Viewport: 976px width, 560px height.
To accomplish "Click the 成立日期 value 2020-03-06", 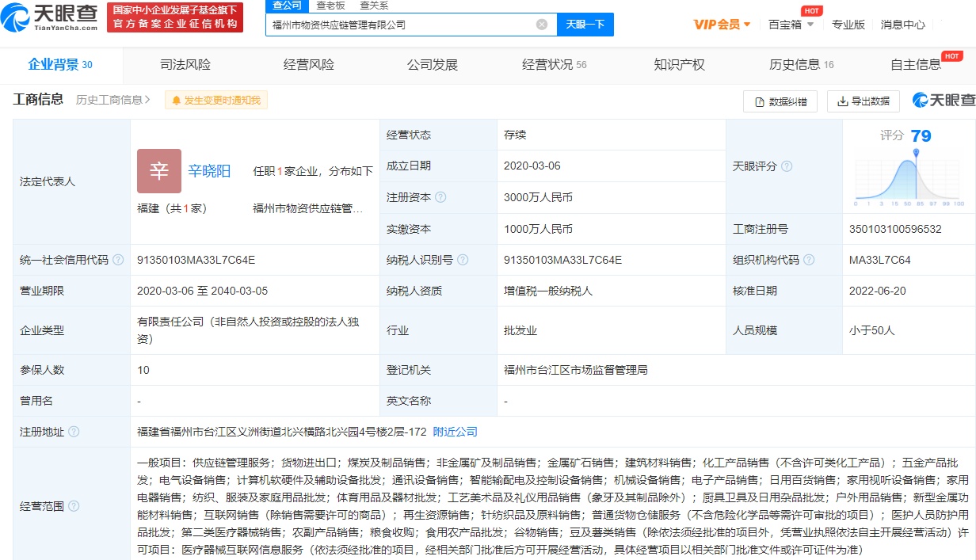I will tap(532, 166).
